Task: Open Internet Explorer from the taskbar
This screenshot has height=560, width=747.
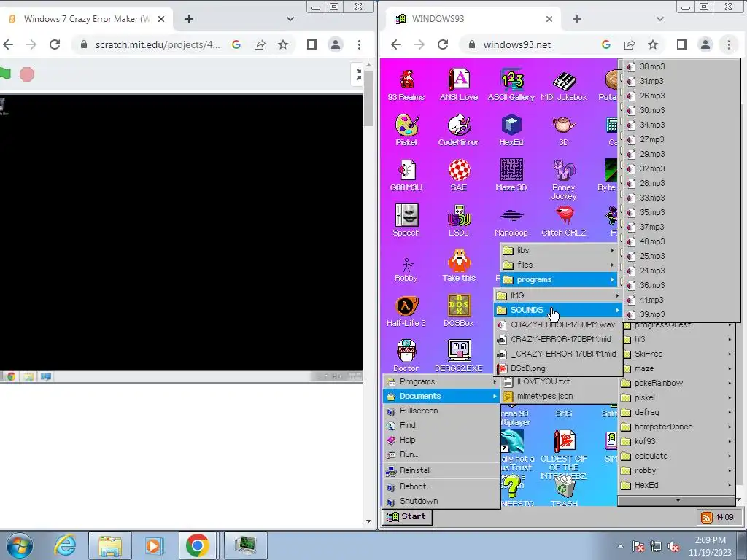Action: pos(65,545)
